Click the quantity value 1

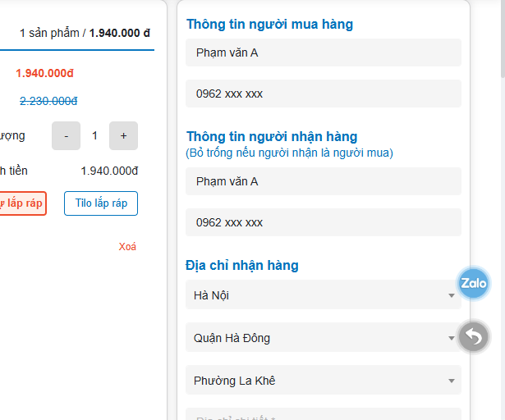[x=94, y=135]
